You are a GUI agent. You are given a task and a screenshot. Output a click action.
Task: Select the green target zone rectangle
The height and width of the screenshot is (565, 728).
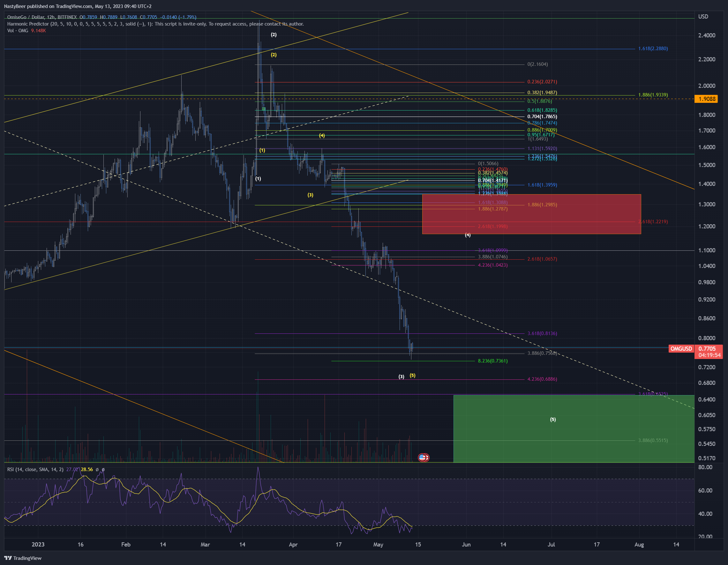tap(574, 429)
